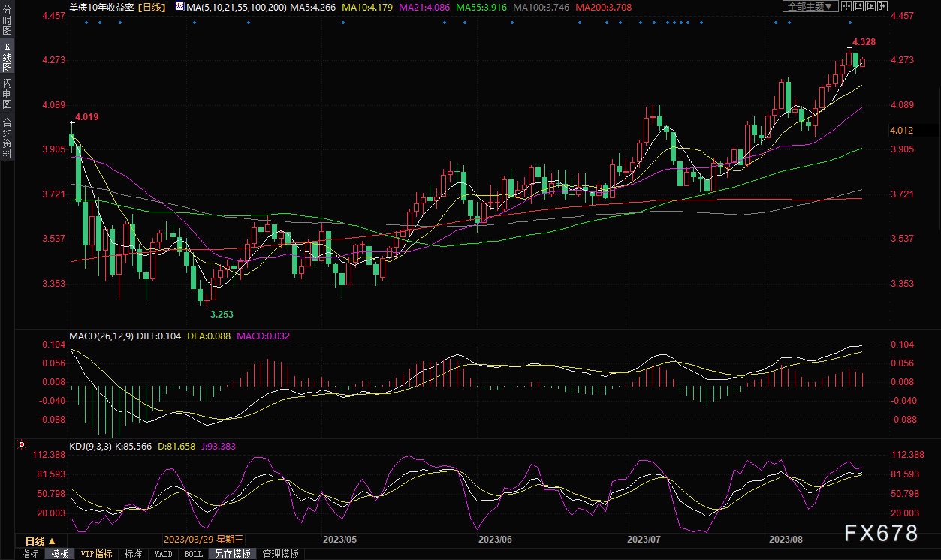Toggle the 指标 indicators tab
This screenshot has height=560, width=941.
point(30,554)
